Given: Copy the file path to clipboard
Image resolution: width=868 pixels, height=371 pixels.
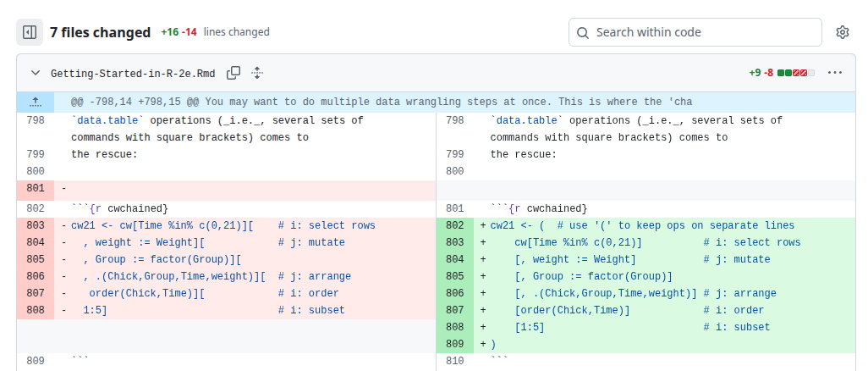Looking at the screenshot, I should coord(233,73).
